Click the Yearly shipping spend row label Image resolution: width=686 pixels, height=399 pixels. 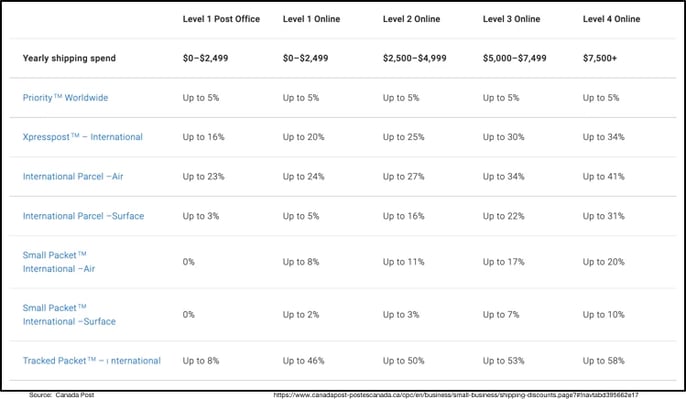pos(69,58)
